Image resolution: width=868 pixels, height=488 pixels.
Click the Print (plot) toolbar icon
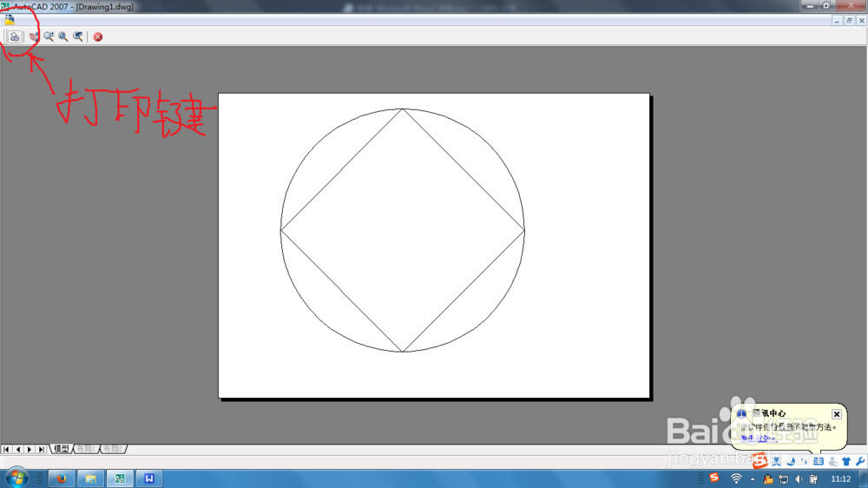(15, 36)
